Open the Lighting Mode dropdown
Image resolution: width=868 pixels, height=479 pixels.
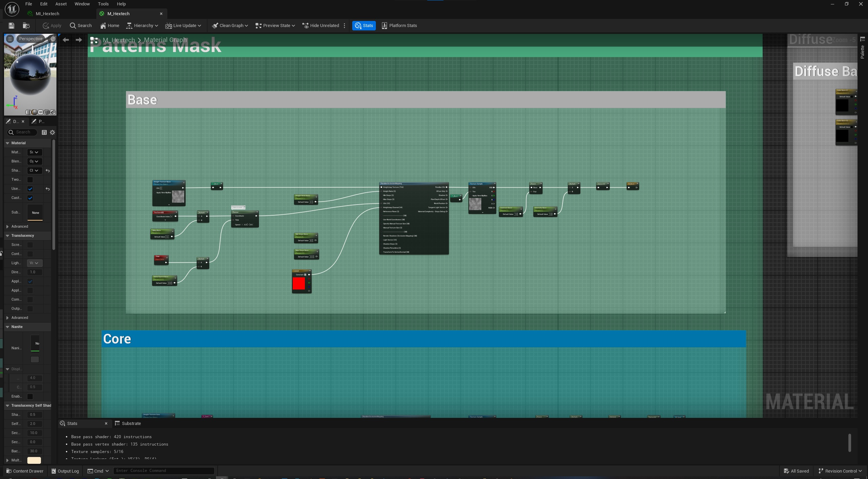34,263
